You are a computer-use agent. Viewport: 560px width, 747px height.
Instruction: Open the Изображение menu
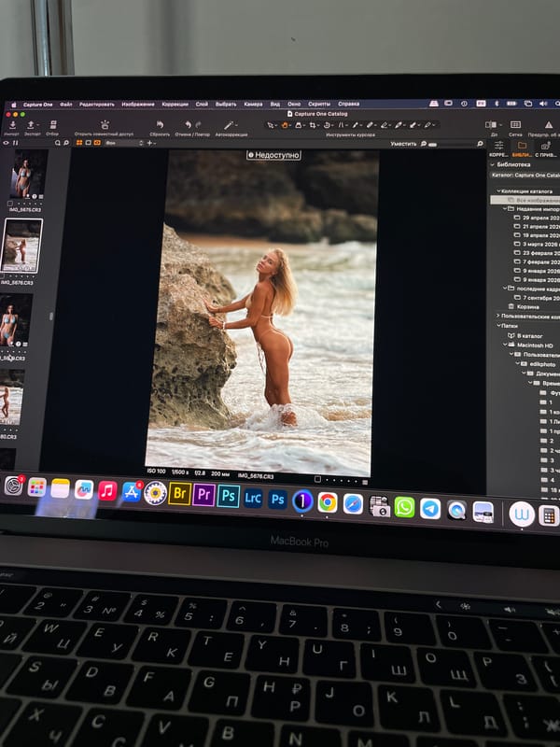138,104
